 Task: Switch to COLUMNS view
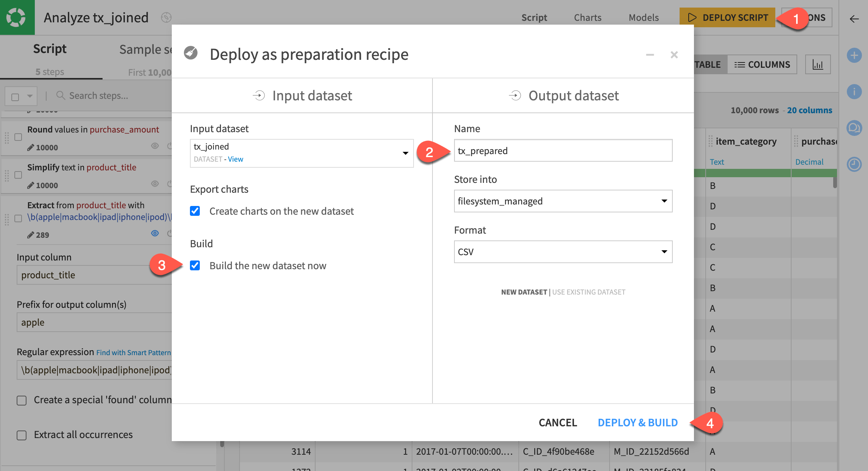point(762,64)
